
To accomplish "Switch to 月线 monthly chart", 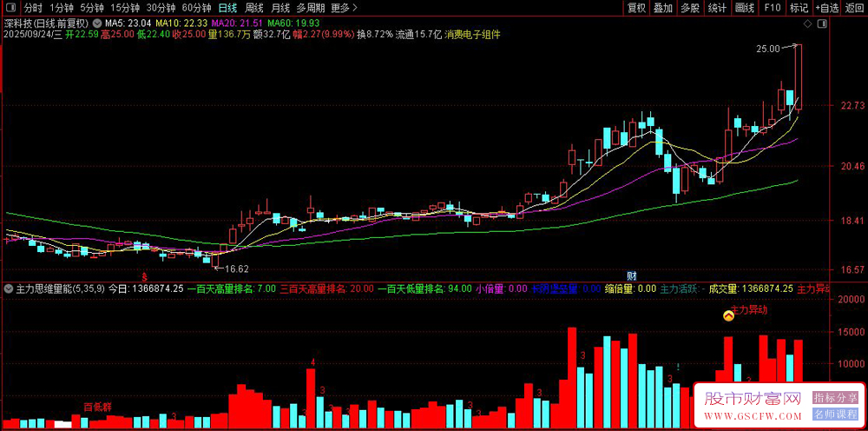I will (280, 8).
